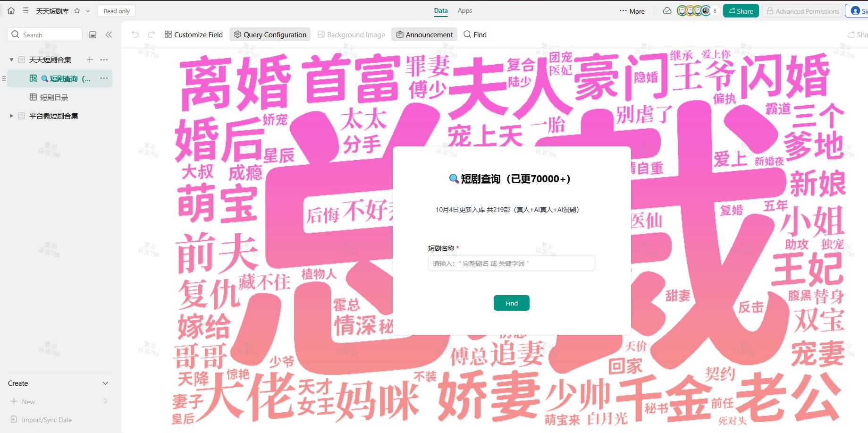Click the undo arrow
868x433 pixels.
pos(135,34)
